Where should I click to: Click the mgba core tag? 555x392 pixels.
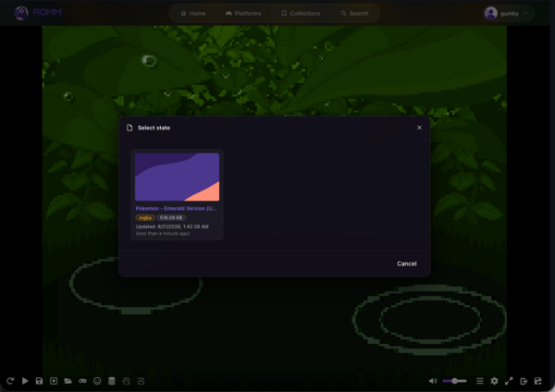(x=145, y=217)
